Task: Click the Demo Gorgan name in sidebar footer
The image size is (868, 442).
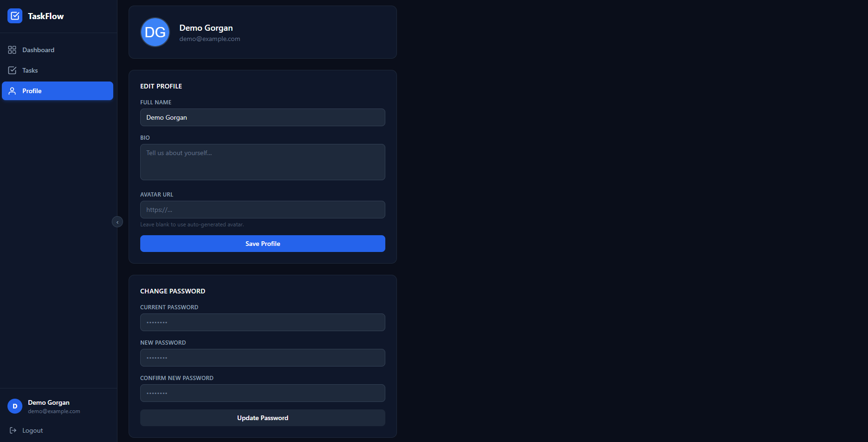Action: click(48, 402)
